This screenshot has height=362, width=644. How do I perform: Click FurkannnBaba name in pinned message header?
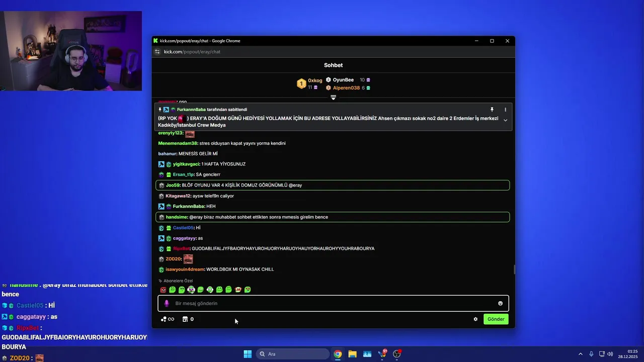pyautogui.click(x=191, y=110)
